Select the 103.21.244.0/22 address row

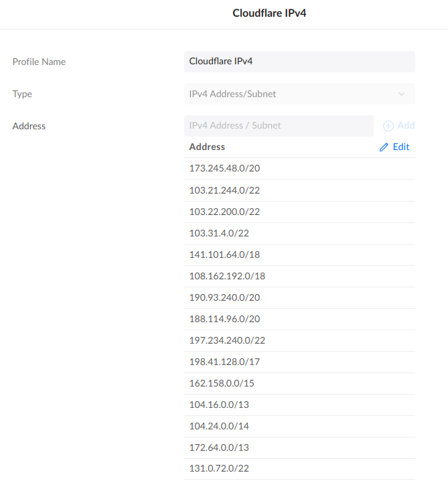point(224,190)
